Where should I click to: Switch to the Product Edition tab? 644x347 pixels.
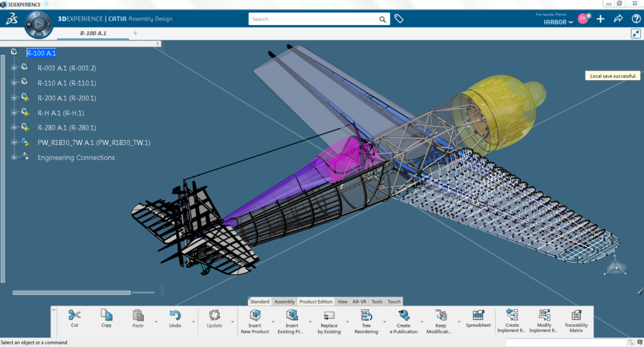tap(316, 302)
